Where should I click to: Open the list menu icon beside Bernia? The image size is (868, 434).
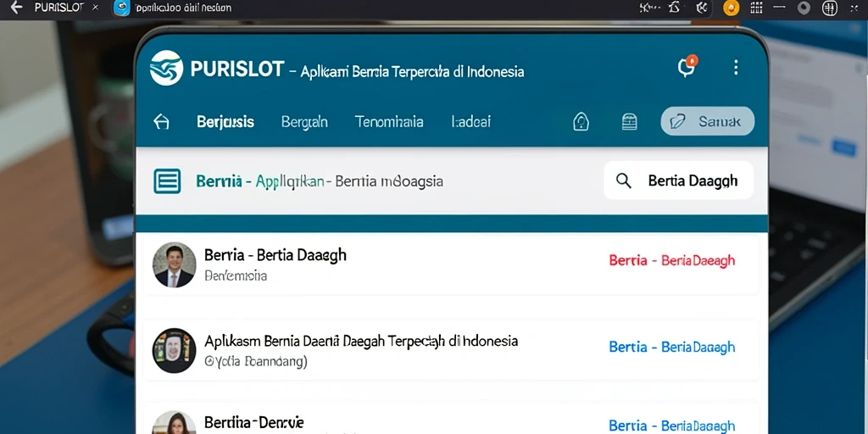167,181
